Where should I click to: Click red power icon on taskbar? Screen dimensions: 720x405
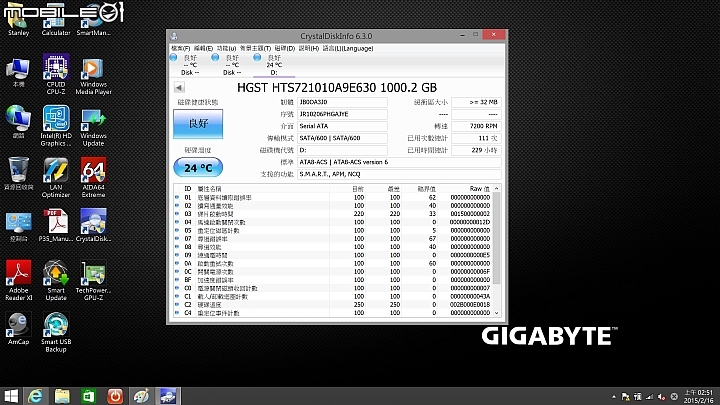[x=115, y=396]
